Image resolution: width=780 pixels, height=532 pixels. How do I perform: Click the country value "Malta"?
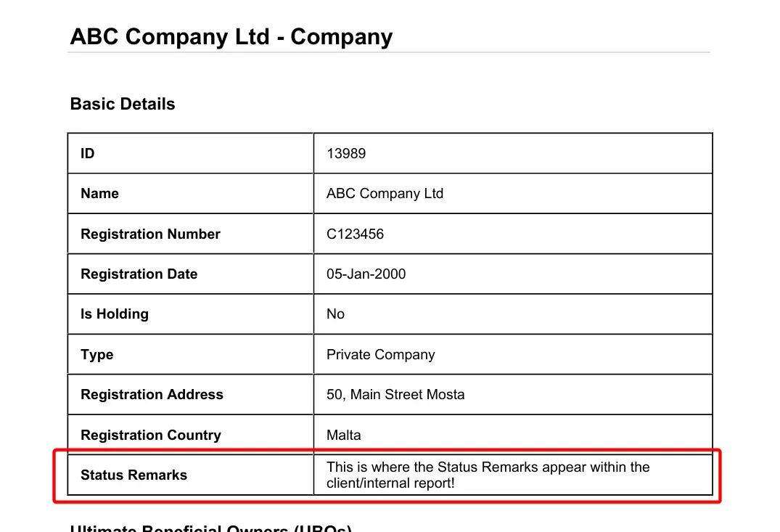343,435
